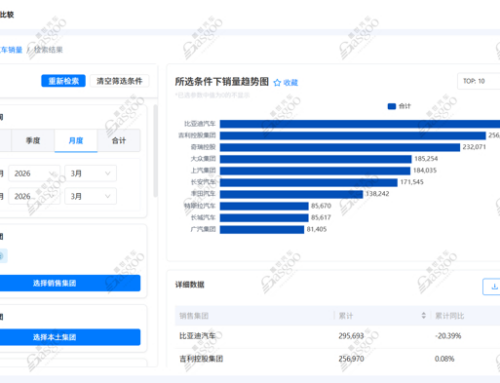Image resolution: width=500 pixels, height=383 pixels.
Task: Click the 大众集团 axis label
Action: pyautogui.click(x=203, y=159)
